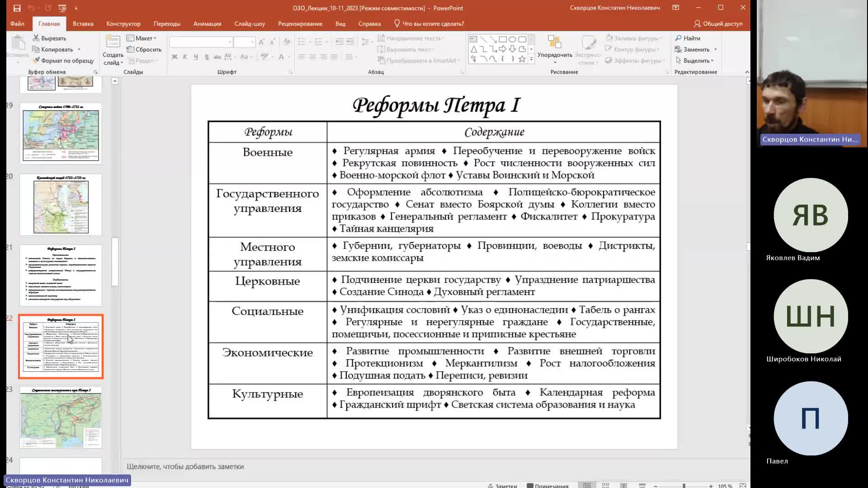Screen dimensions: 868x488
Task: Click the Save icon in quick access toolbar
Action: point(17,8)
